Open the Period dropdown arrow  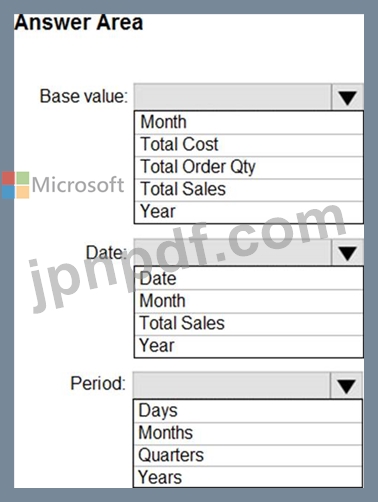point(346,386)
